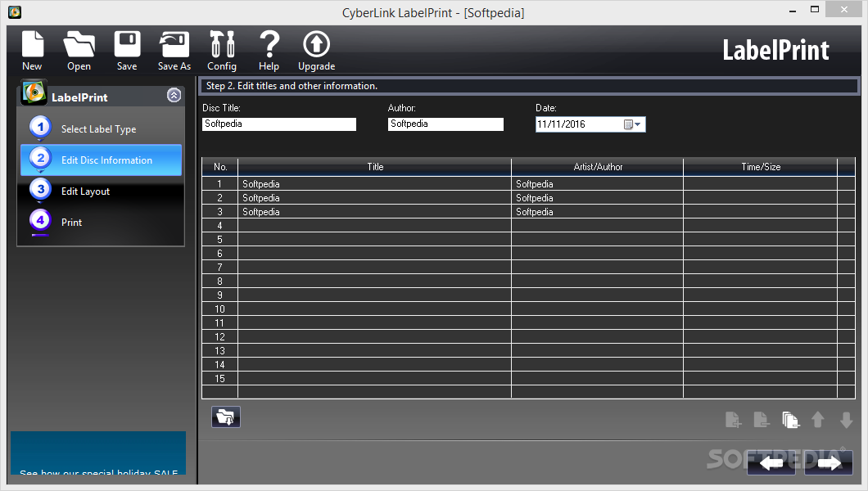868x491 pixels.
Task: Minimize the LabelPrint window
Action: click(x=793, y=11)
